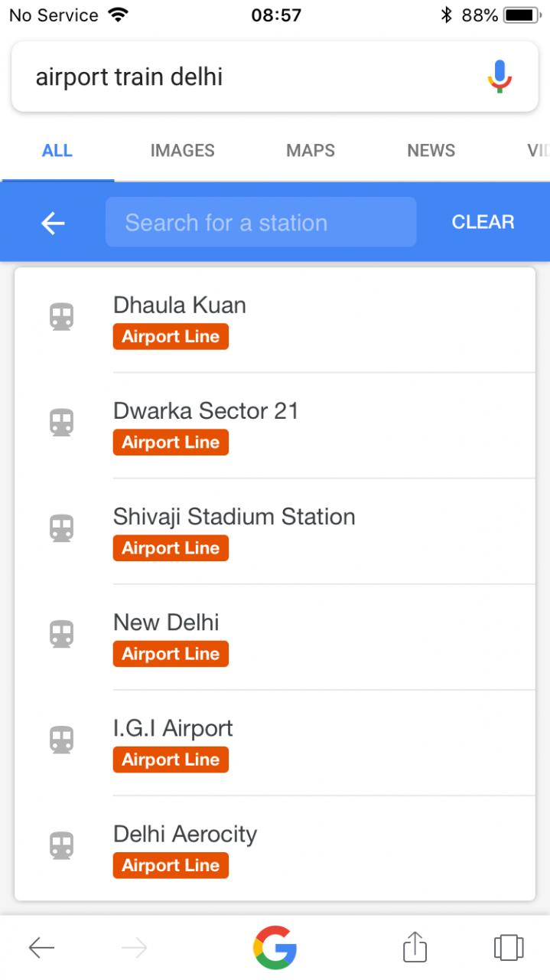The image size is (550, 980).
Task: Tap train icon beside Delhi Aerocity
Action: [x=62, y=845]
